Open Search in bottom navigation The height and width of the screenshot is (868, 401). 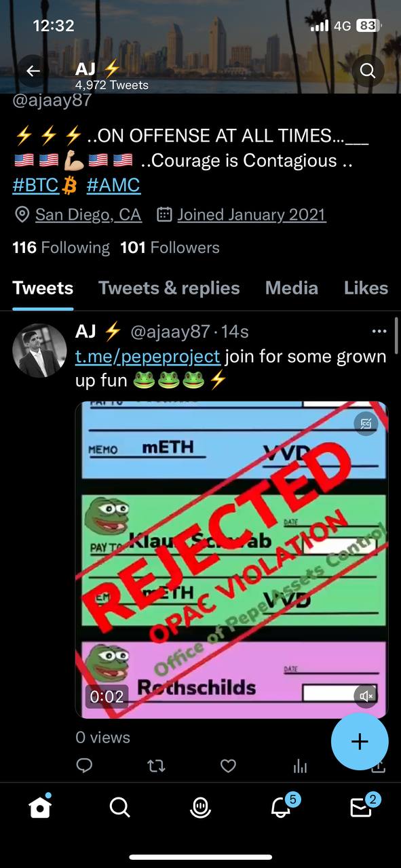point(119,807)
